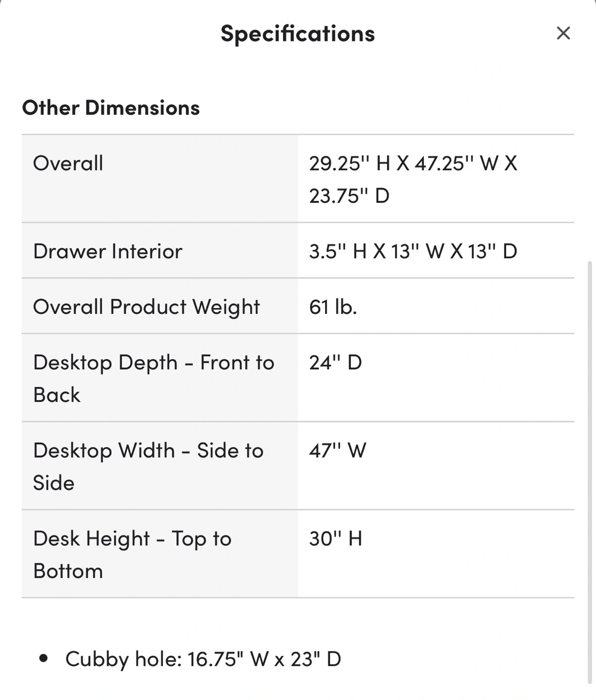Click the Overall row label

[x=68, y=163]
